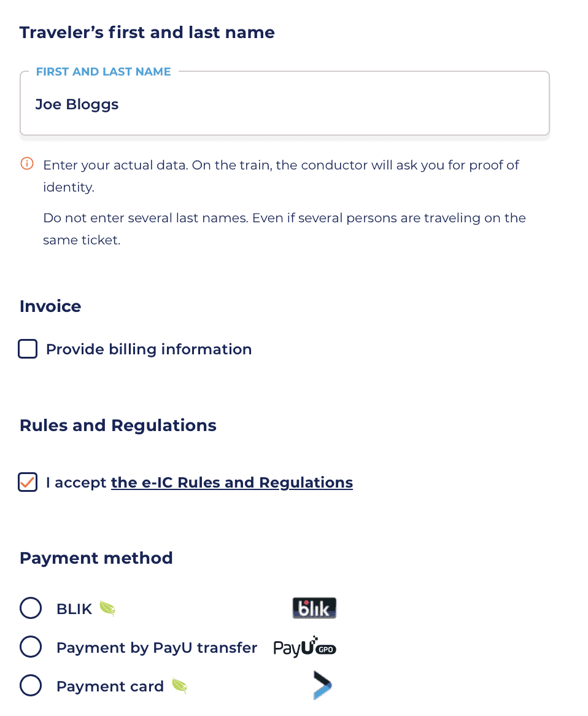This screenshot has width=588, height=716.
Task: Click the orange info icon beside identity notice
Action: (x=27, y=163)
